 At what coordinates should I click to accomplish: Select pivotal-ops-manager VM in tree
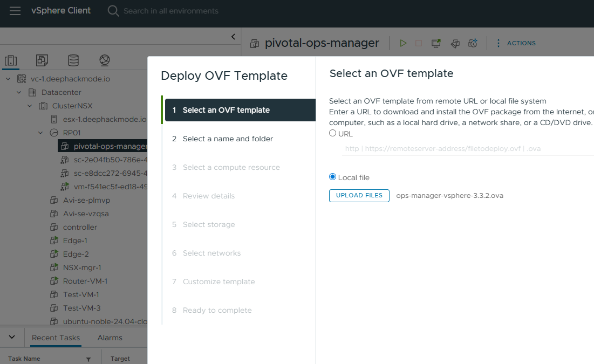[x=103, y=146]
